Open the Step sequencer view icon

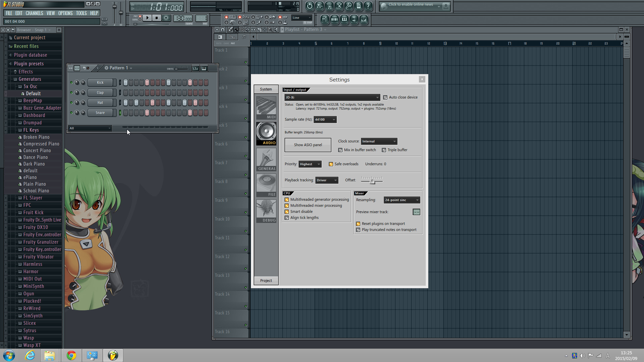coord(334,19)
